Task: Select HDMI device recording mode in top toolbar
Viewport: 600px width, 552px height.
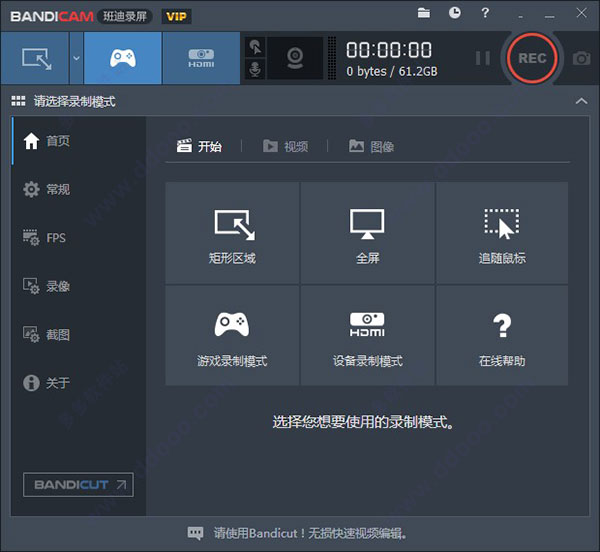Action: pyautogui.click(x=201, y=58)
